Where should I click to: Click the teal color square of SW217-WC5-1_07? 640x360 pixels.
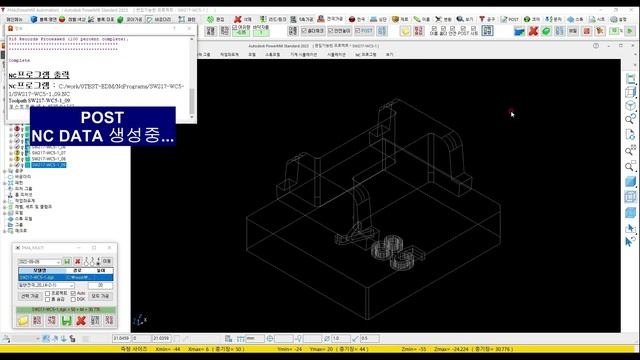pos(27,153)
